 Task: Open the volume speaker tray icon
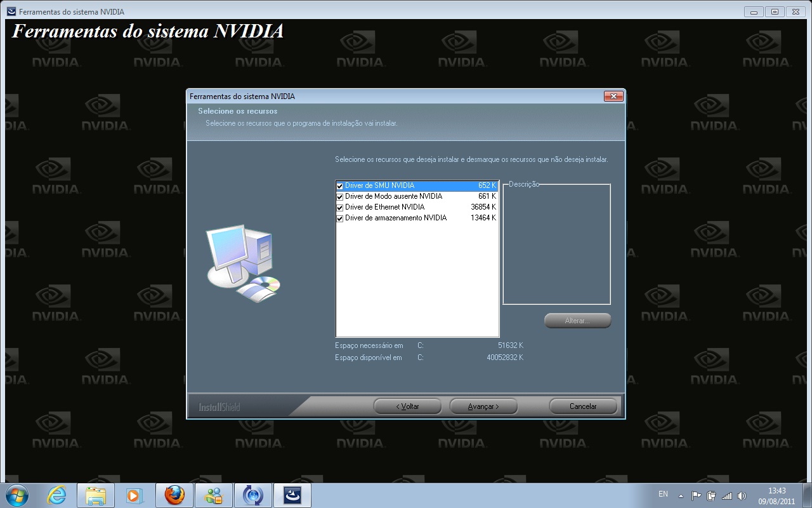(x=742, y=495)
